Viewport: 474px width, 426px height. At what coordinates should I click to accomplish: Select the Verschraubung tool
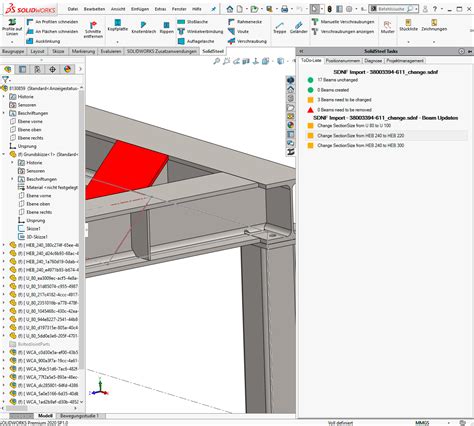pyautogui.click(x=247, y=41)
